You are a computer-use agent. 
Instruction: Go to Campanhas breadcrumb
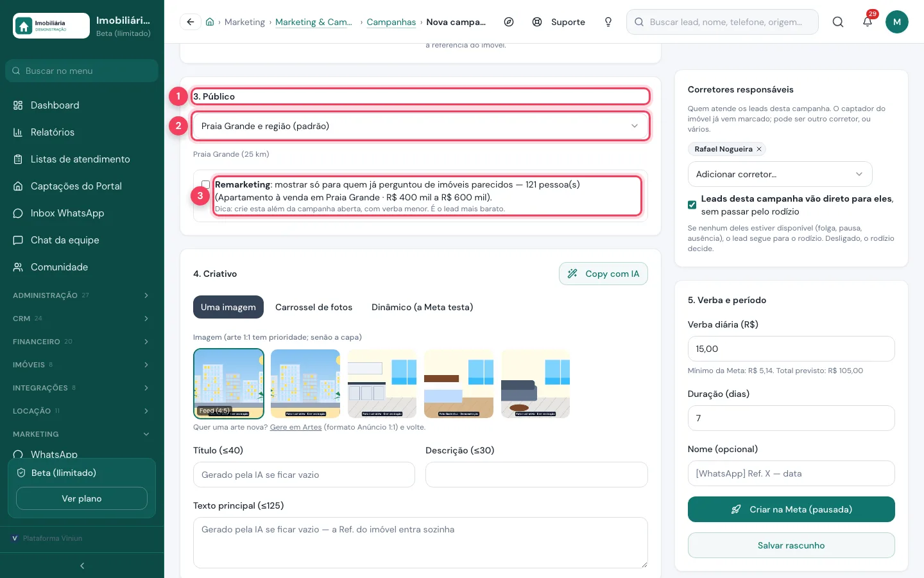coord(391,22)
